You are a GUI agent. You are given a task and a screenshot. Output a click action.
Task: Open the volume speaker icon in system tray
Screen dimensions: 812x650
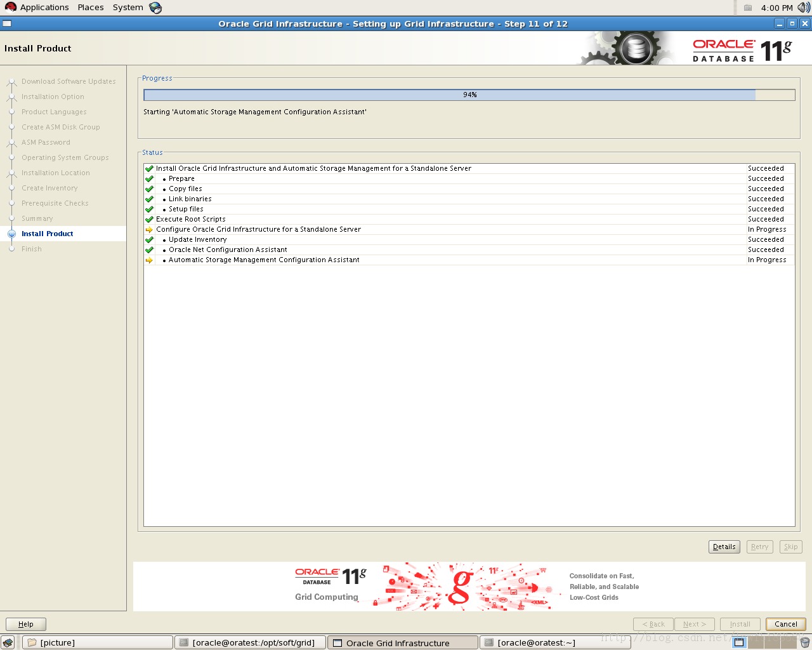coord(804,8)
